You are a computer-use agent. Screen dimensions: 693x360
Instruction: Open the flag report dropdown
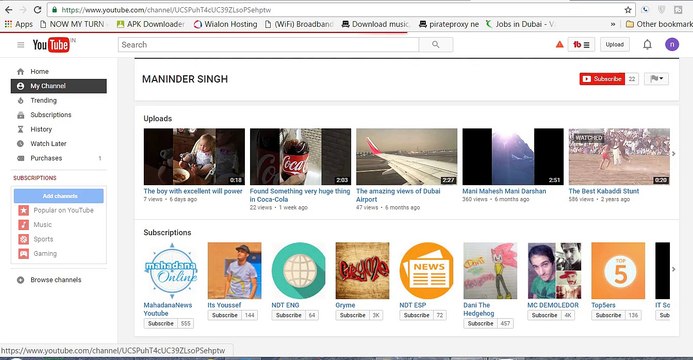(x=656, y=79)
